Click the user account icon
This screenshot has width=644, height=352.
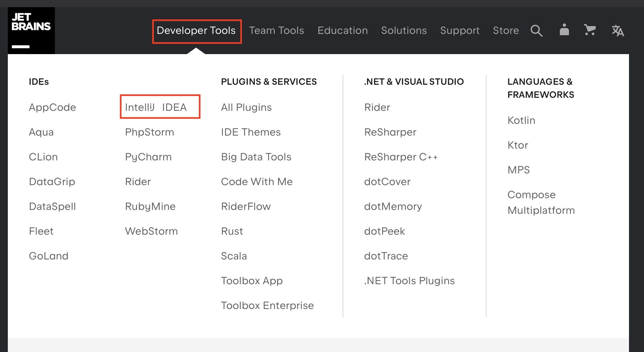[564, 30]
